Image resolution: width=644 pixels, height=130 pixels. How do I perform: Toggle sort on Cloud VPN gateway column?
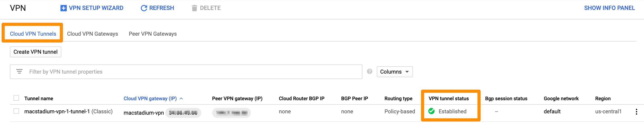[150, 98]
